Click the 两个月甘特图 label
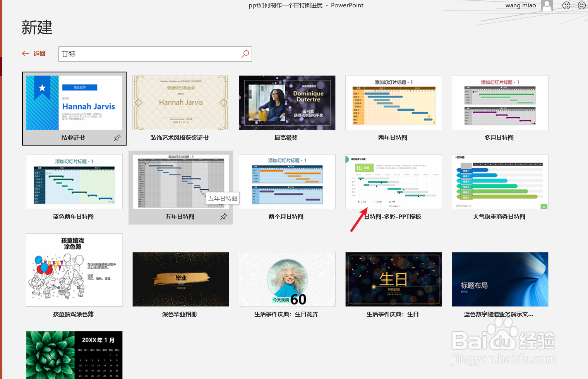Image resolution: width=588 pixels, height=379 pixels. 286,217
